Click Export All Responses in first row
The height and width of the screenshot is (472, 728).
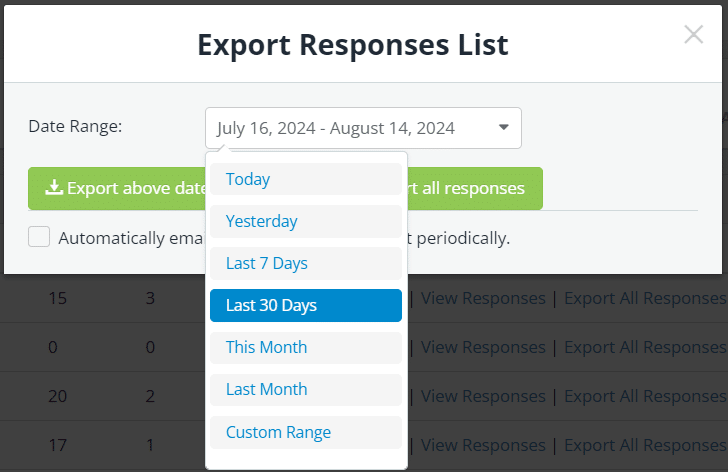[x=645, y=298]
